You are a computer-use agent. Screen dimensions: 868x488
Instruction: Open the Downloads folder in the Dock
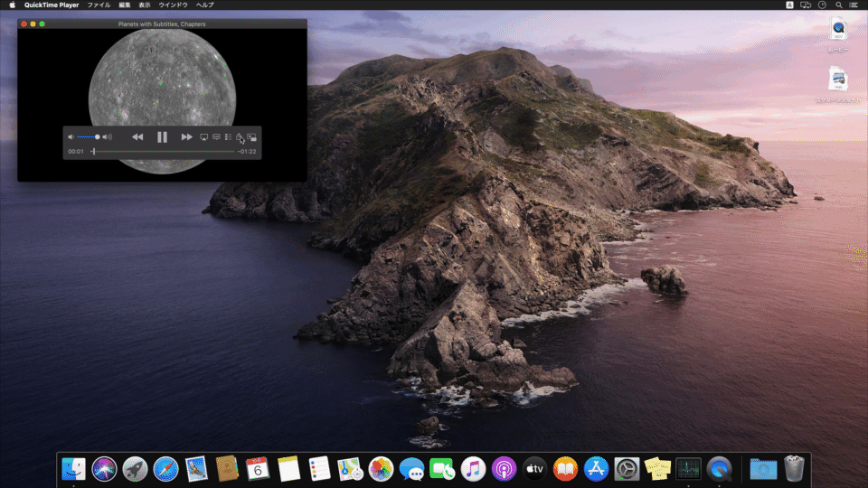763,469
